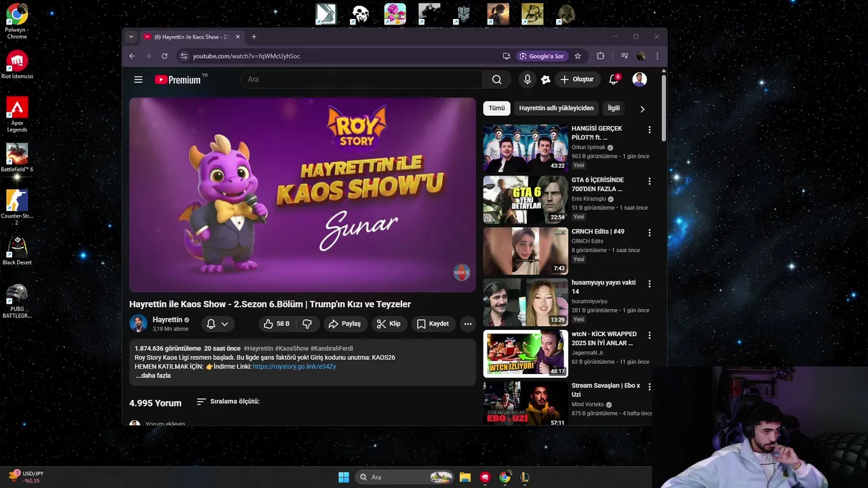Open the WTCN İZLİYOR video thumbnail
Screen dimensions: 868x488
pos(526,353)
